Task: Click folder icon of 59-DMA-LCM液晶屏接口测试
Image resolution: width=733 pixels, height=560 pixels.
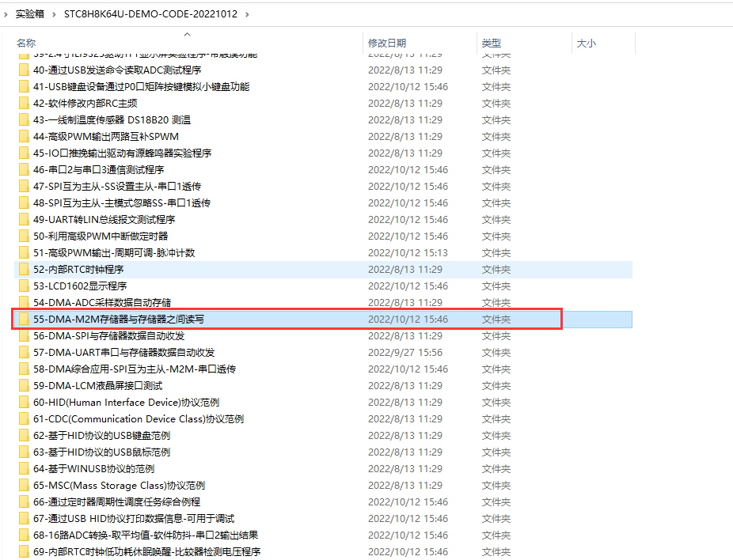Action: pyautogui.click(x=24, y=386)
